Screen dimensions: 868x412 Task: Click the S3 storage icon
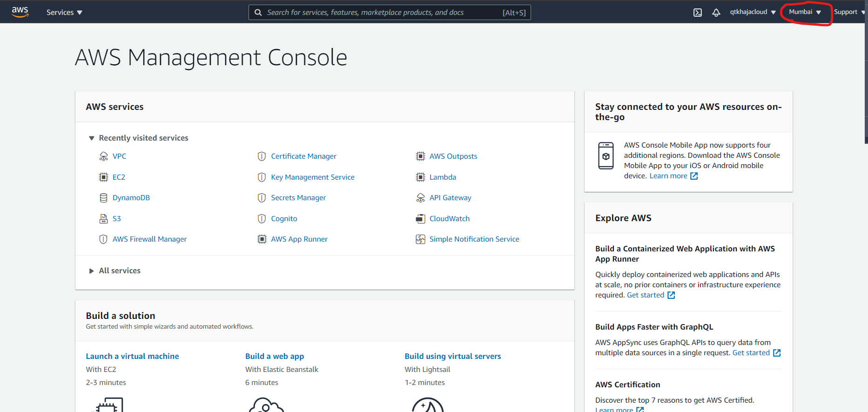(x=103, y=218)
